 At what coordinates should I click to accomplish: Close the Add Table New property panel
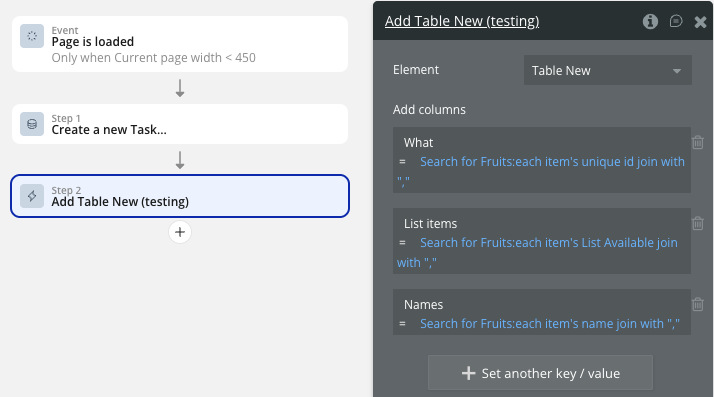pos(700,22)
